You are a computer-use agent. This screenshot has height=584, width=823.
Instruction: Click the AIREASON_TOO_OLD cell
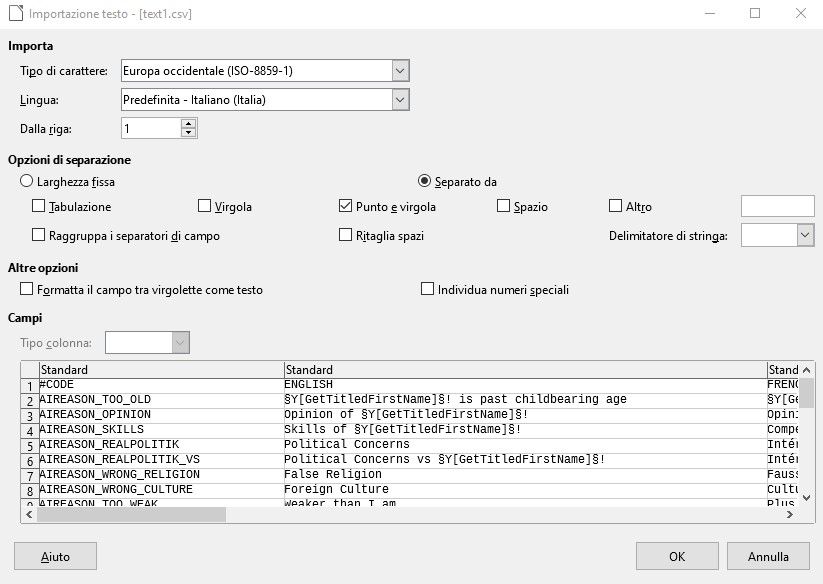tap(162, 399)
